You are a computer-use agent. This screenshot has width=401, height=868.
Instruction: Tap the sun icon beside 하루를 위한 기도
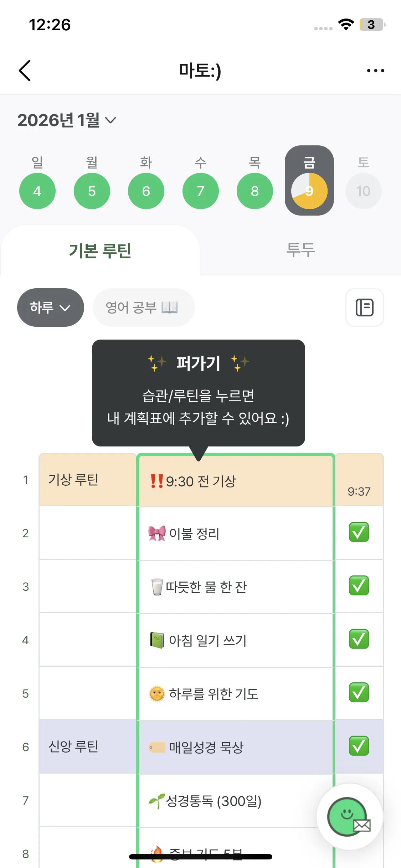[157, 694]
